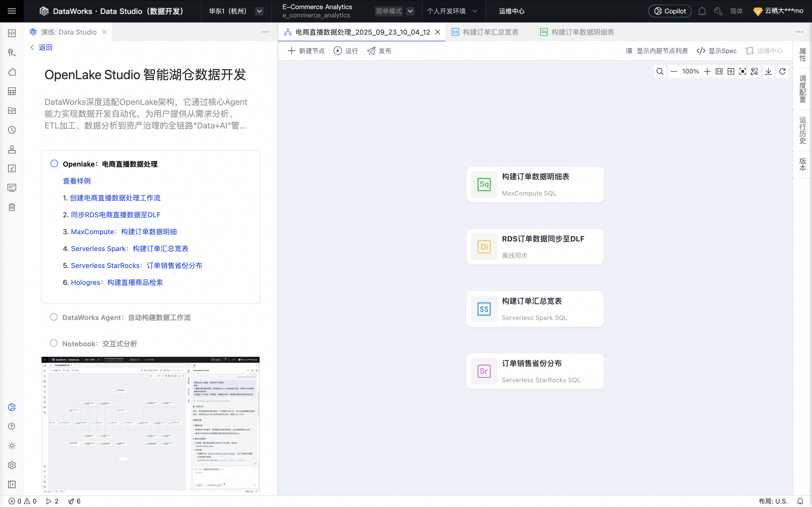Select the Notebook 交互式分析 radio option
The image size is (812, 507).
(x=54, y=343)
